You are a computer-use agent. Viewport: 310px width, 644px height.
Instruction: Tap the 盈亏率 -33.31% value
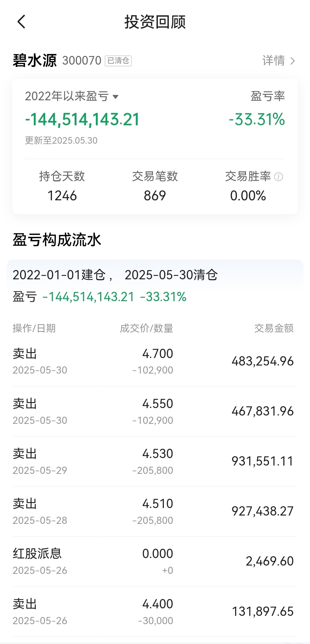click(x=257, y=119)
